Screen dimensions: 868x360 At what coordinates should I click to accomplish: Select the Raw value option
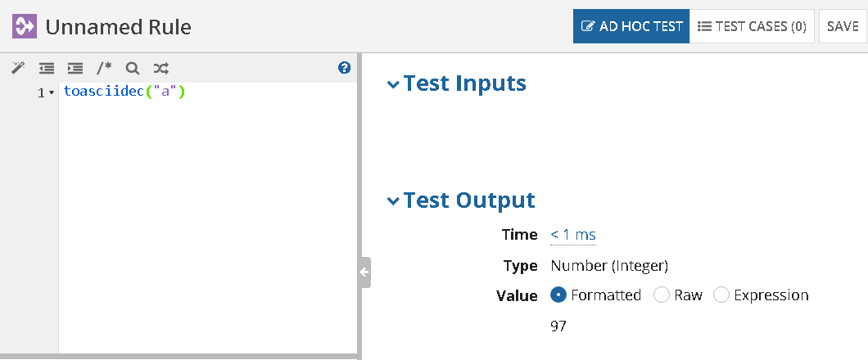pyautogui.click(x=662, y=295)
